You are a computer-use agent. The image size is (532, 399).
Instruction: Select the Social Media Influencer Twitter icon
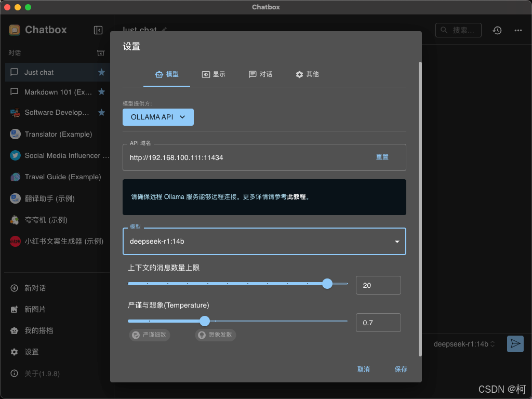(15, 155)
